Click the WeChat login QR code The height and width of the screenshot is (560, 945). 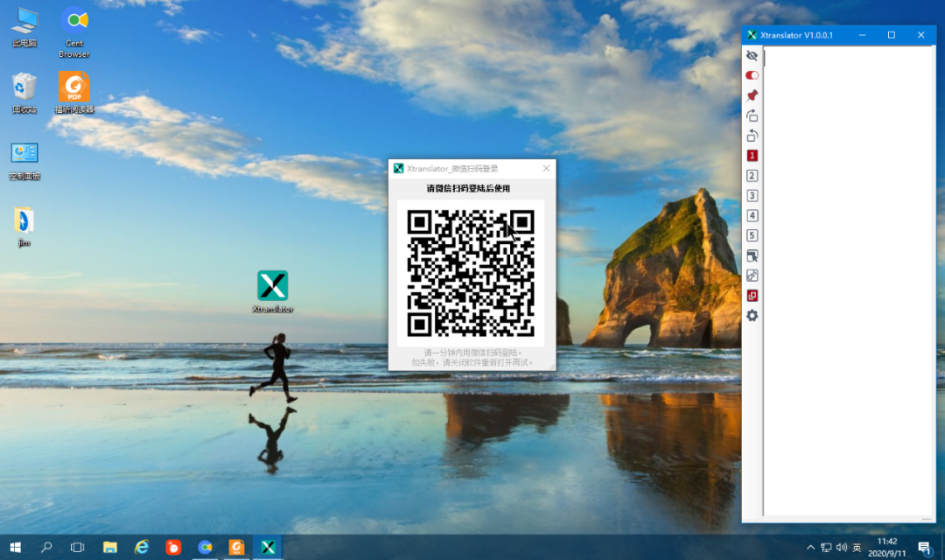(471, 273)
